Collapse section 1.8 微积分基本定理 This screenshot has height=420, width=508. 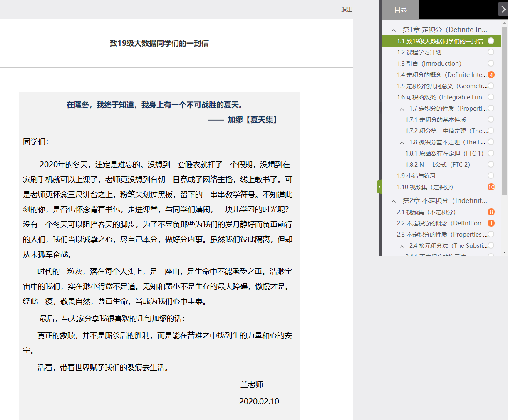coord(402,143)
